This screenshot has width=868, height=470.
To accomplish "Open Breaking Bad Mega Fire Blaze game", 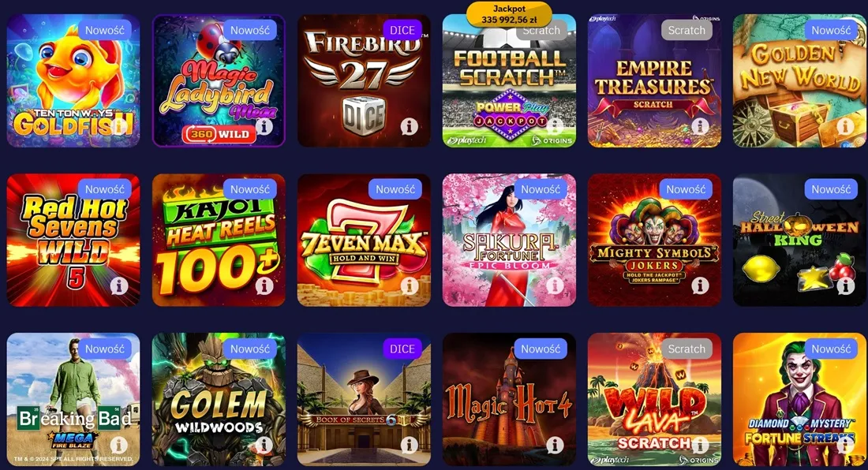I will pos(73,399).
